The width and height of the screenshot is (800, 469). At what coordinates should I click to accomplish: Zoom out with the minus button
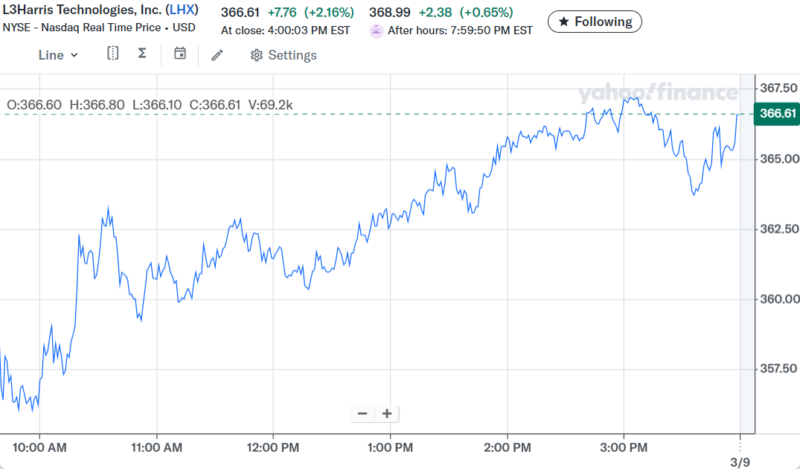[x=362, y=413]
